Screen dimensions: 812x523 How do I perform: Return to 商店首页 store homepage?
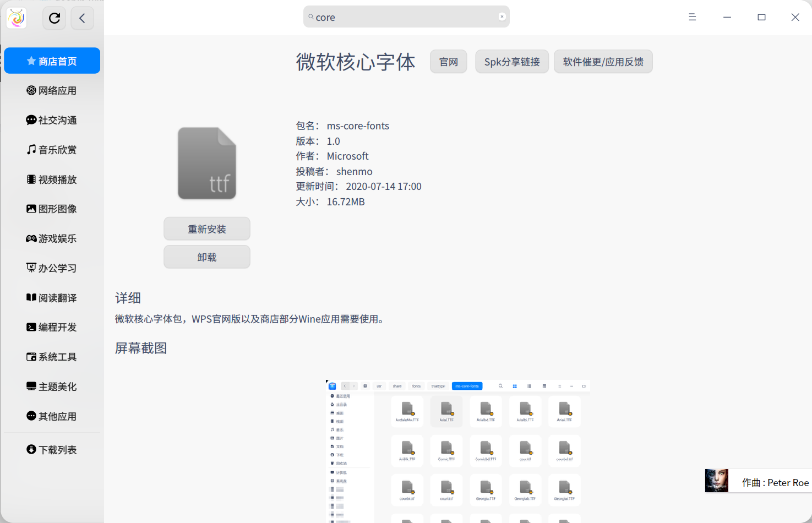[52, 61]
